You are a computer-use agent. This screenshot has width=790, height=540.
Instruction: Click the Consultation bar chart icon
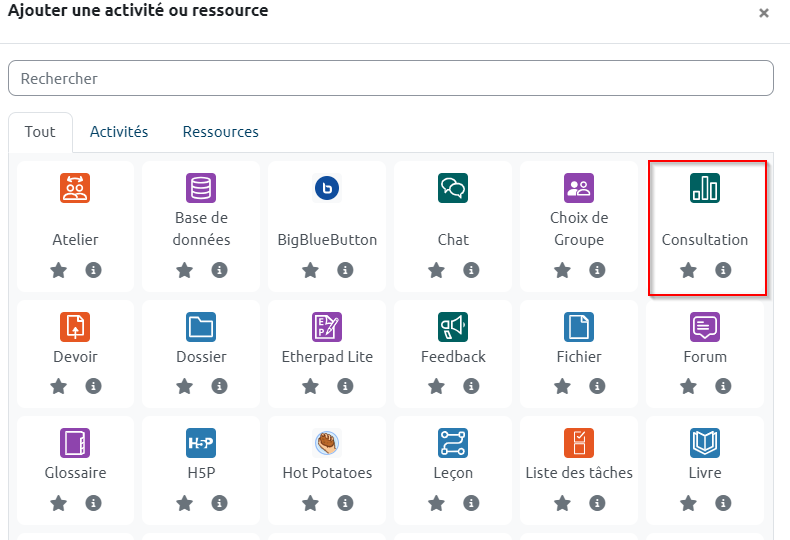coord(705,188)
